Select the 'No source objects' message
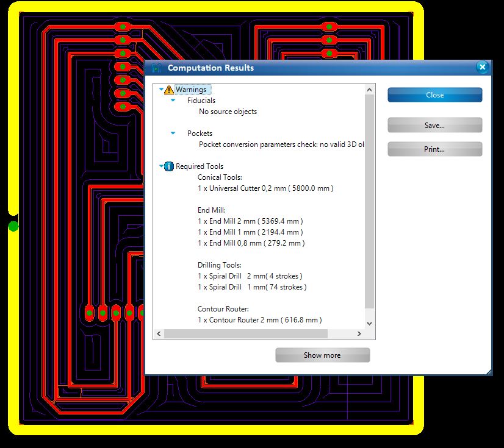This screenshot has width=504, height=448. pyautogui.click(x=228, y=112)
